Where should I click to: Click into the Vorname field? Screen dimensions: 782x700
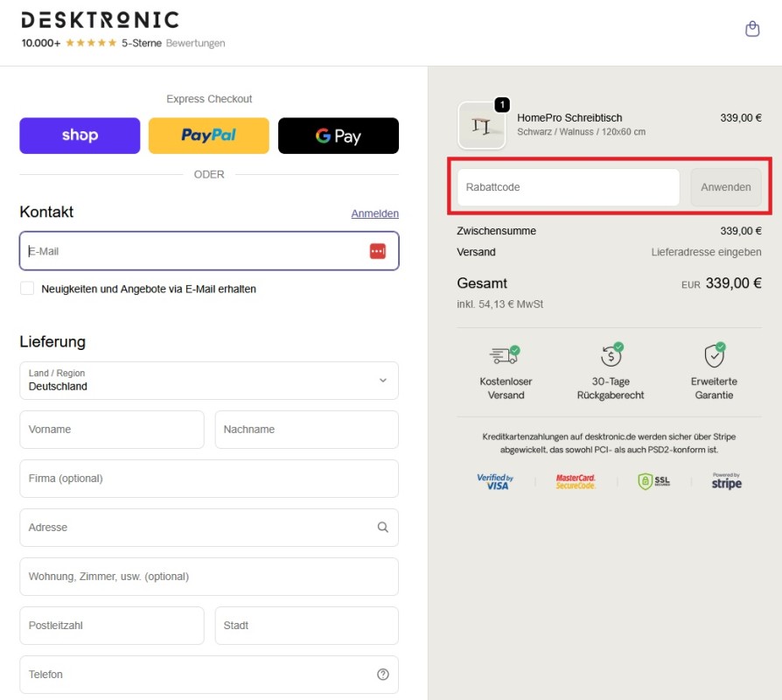tap(111, 430)
